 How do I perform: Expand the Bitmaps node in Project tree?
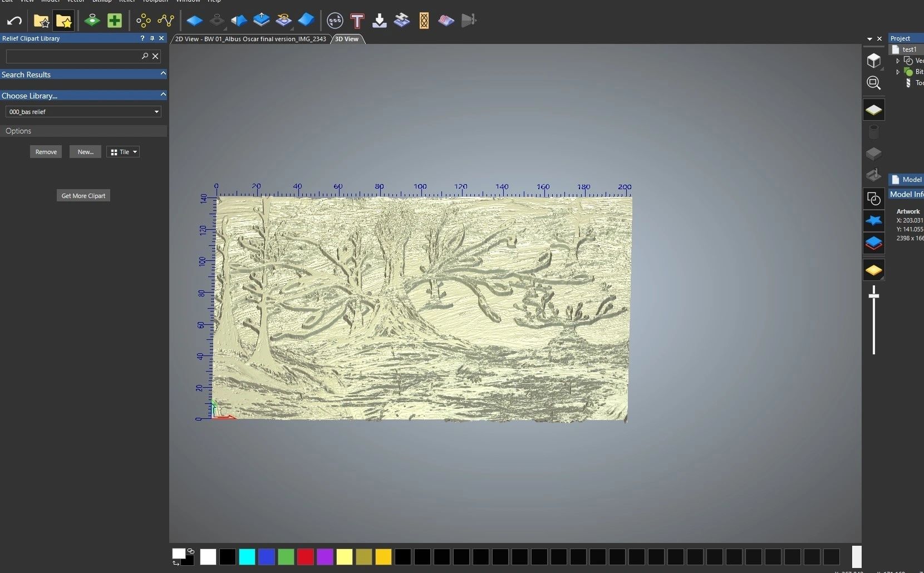coord(898,72)
